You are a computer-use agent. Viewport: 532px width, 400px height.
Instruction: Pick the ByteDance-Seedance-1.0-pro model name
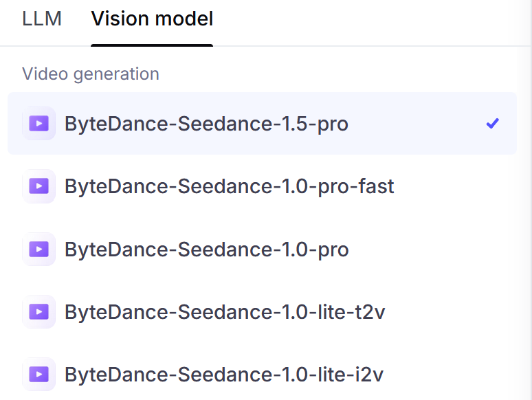(x=206, y=249)
